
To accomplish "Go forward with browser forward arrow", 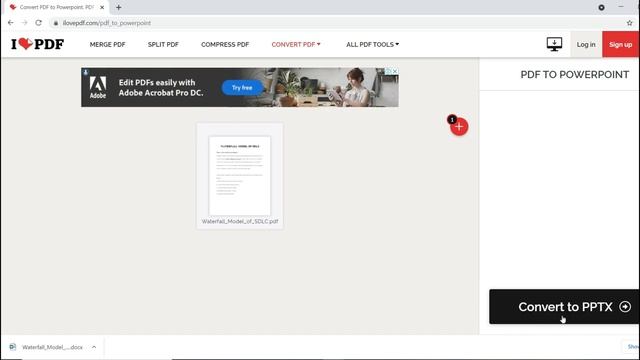I will click(x=24, y=23).
